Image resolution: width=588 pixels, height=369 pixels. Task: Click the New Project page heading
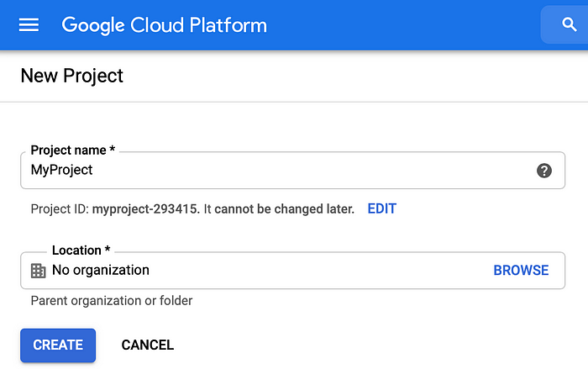point(71,76)
